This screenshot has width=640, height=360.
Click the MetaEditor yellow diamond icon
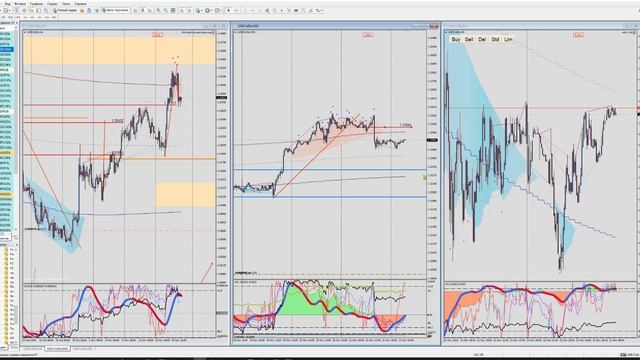point(82,10)
